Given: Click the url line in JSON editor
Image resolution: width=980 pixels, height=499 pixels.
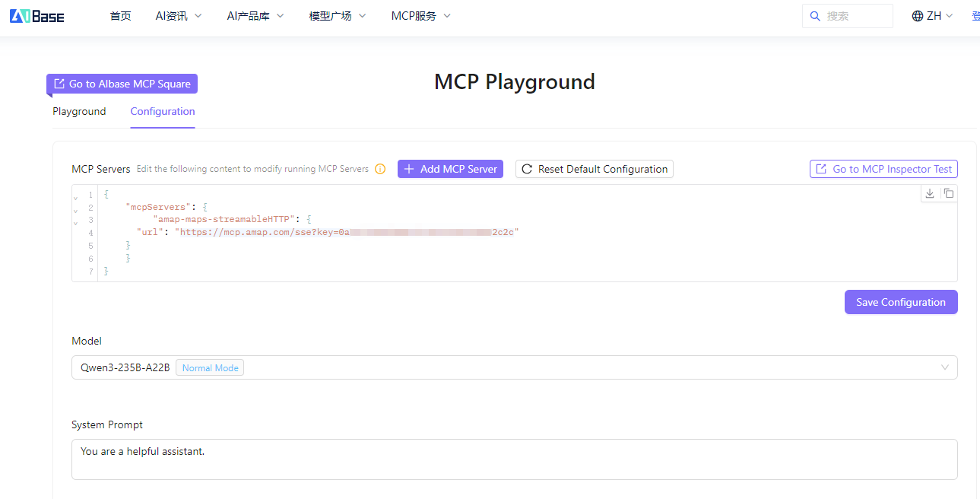Looking at the screenshot, I should point(328,233).
